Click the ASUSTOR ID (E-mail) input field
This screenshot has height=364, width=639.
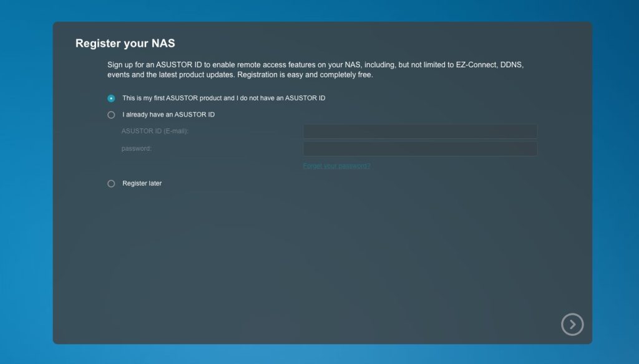click(x=420, y=132)
